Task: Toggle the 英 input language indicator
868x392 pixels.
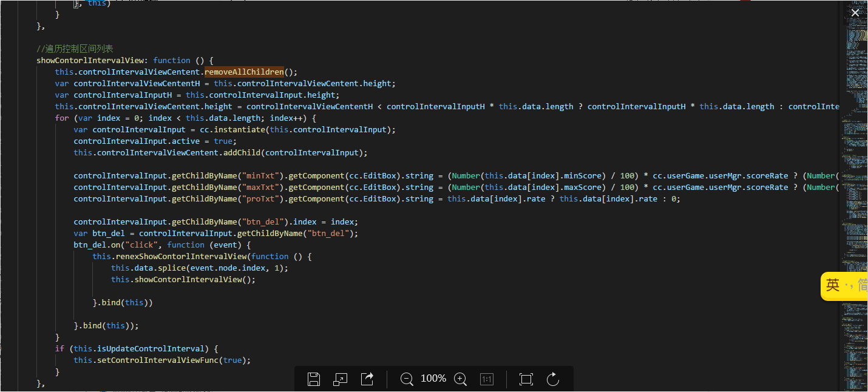Action: click(833, 286)
